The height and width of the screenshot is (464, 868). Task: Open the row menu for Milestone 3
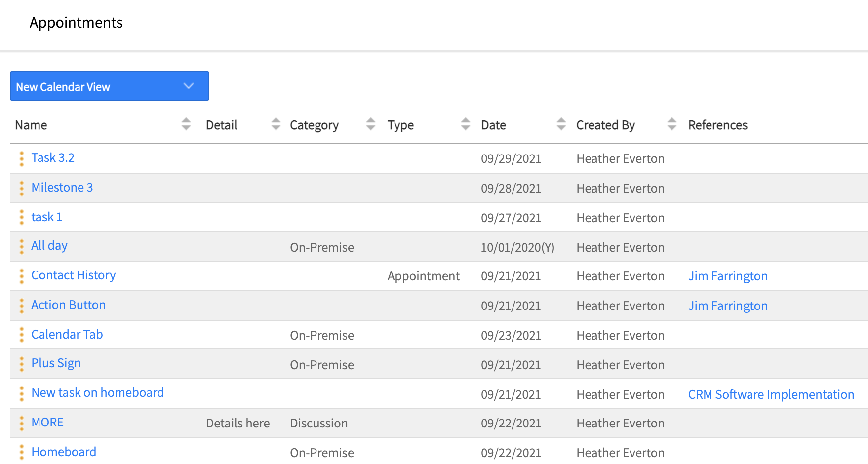(x=22, y=188)
